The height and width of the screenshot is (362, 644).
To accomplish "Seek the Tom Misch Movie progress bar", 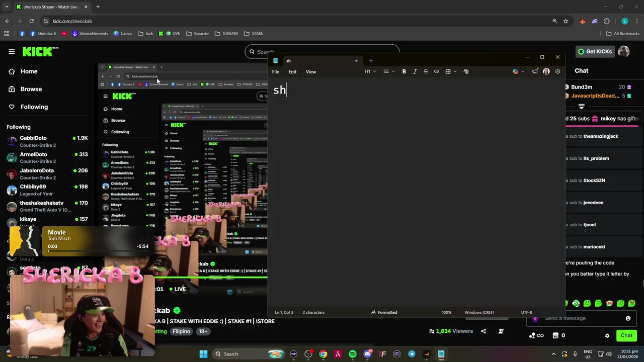I will pyautogui.click(x=98, y=251).
